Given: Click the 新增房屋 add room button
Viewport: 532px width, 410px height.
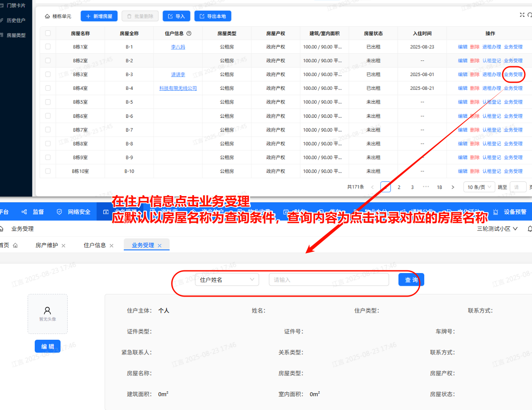Looking at the screenshot, I should coord(99,16).
